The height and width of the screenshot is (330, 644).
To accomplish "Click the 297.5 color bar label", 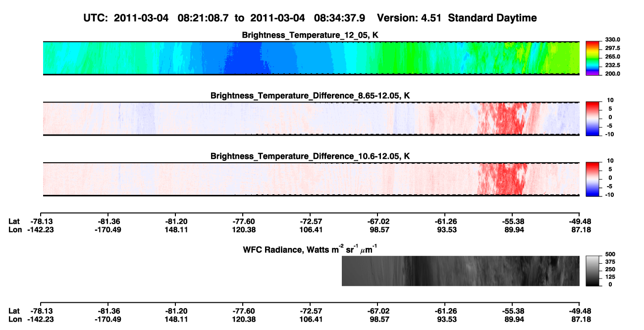I will pyautogui.click(x=613, y=48).
